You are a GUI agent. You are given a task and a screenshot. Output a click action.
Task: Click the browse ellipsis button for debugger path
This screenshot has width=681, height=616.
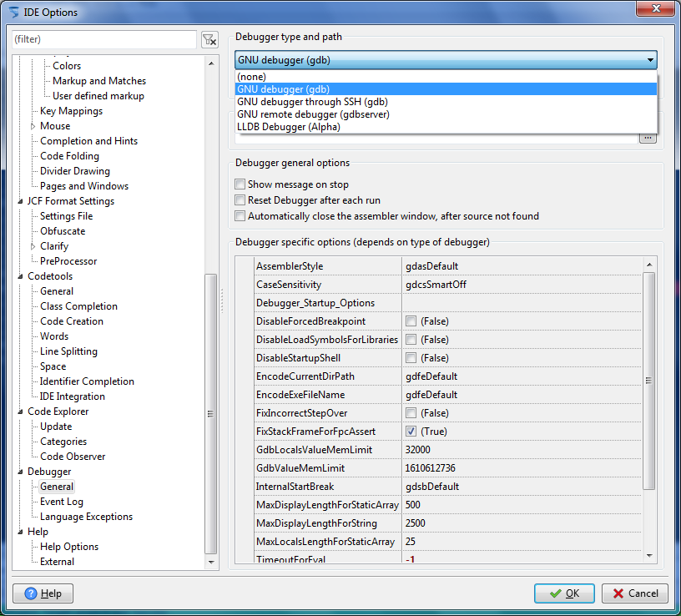(x=648, y=138)
